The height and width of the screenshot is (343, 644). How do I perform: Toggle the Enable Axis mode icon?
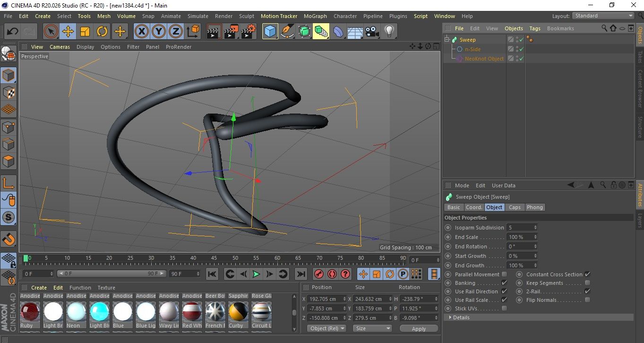coord(9,183)
